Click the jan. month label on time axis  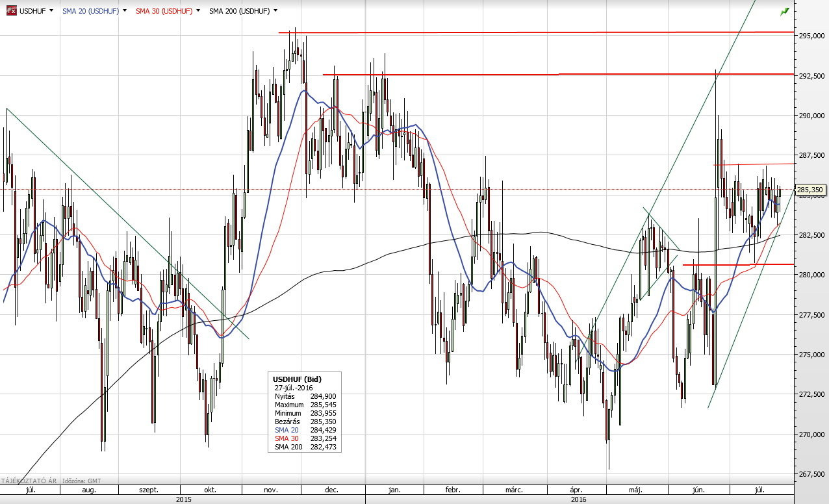[x=394, y=490]
